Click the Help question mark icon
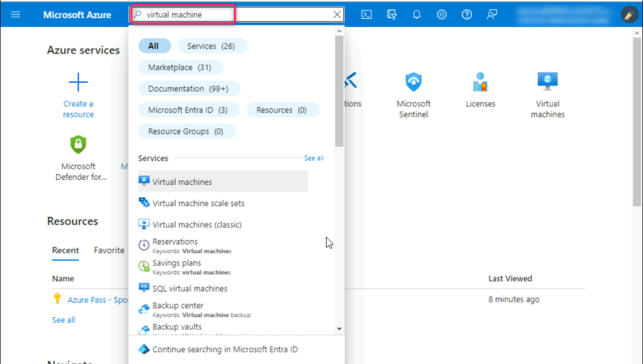643x364 pixels. click(x=467, y=14)
